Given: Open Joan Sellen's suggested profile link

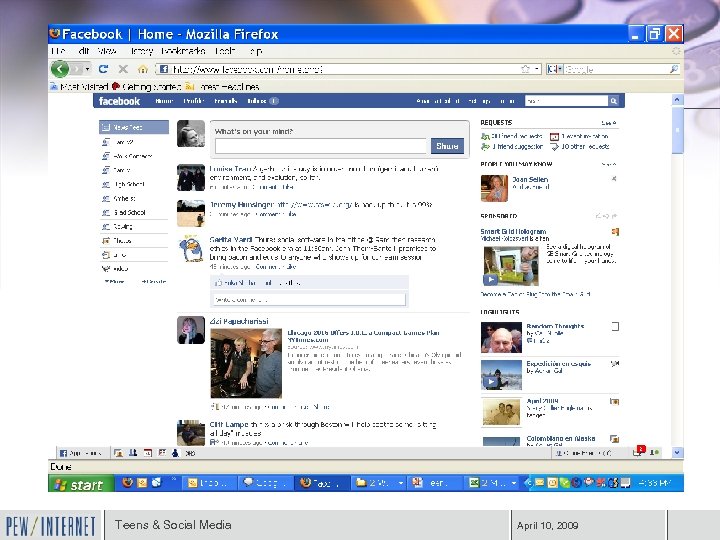Looking at the screenshot, I should tap(530, 180).
